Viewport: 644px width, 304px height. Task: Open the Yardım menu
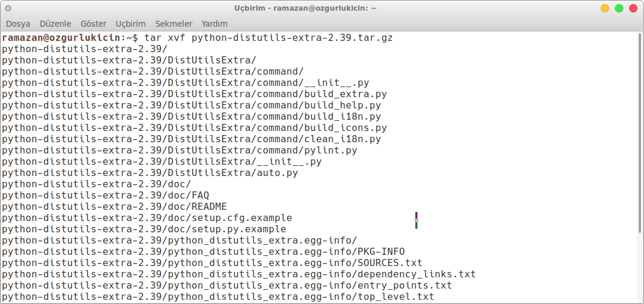[x=215, y=24]
